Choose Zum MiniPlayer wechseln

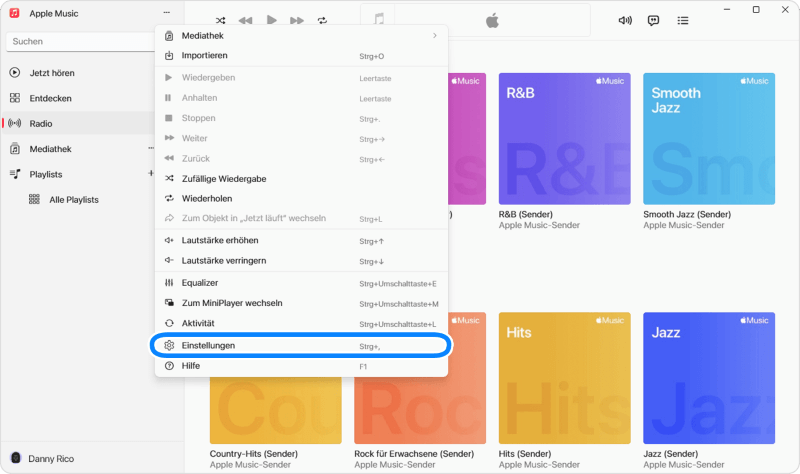[302, 303]
